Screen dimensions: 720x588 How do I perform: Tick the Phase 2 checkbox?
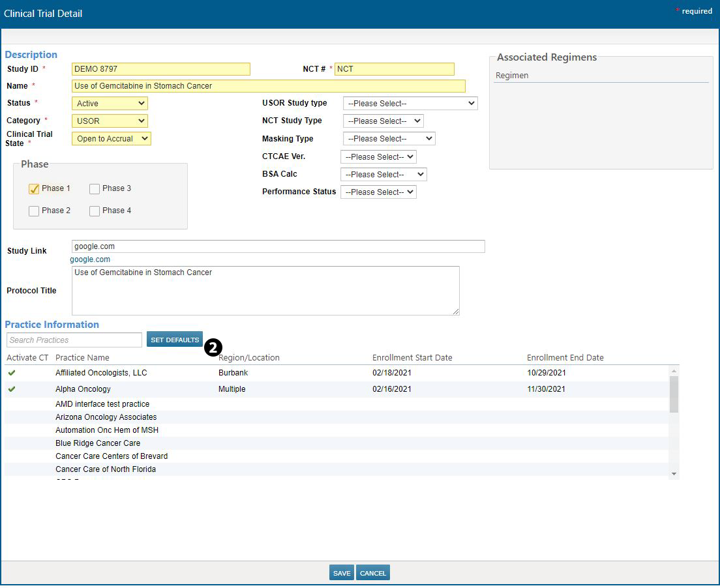pos(34,211)
